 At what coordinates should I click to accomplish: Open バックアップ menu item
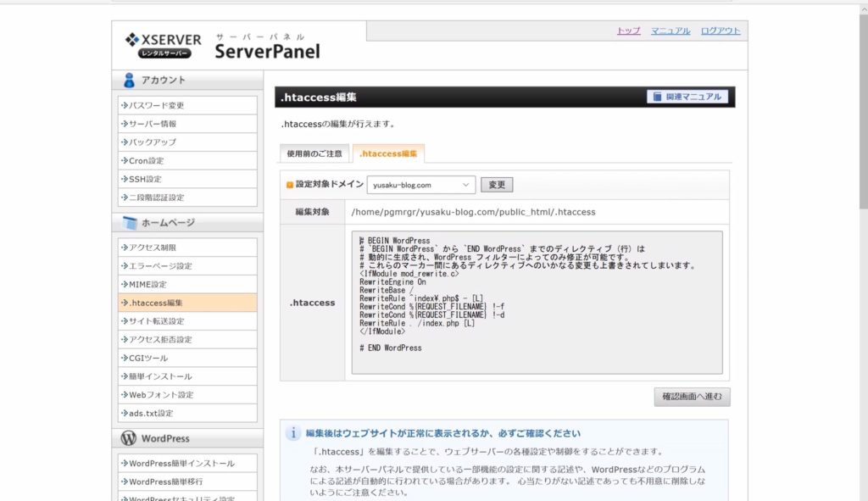pyautogui.click(x=187, y=142)
